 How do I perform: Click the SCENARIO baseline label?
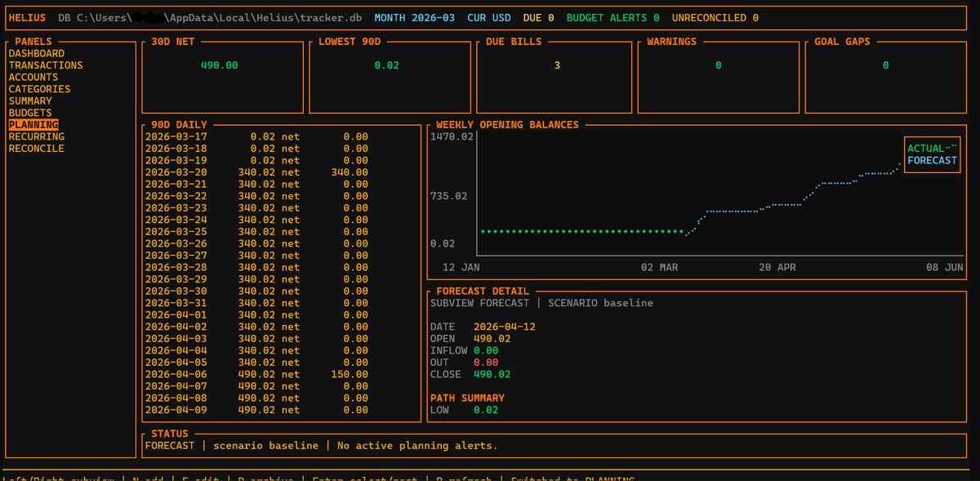(x=600, y=303)
